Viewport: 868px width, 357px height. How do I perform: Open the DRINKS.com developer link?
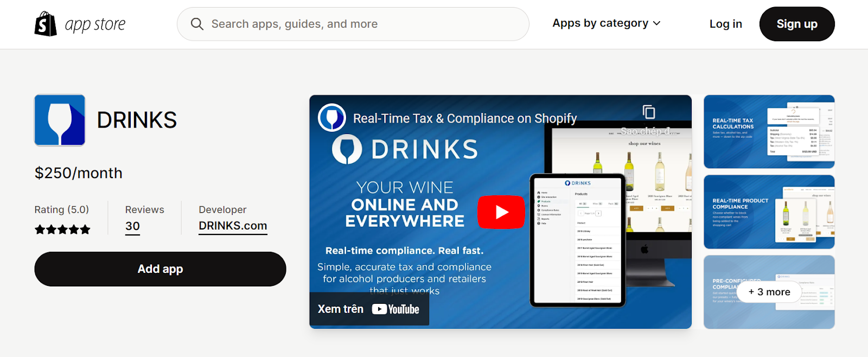[233, 226]
